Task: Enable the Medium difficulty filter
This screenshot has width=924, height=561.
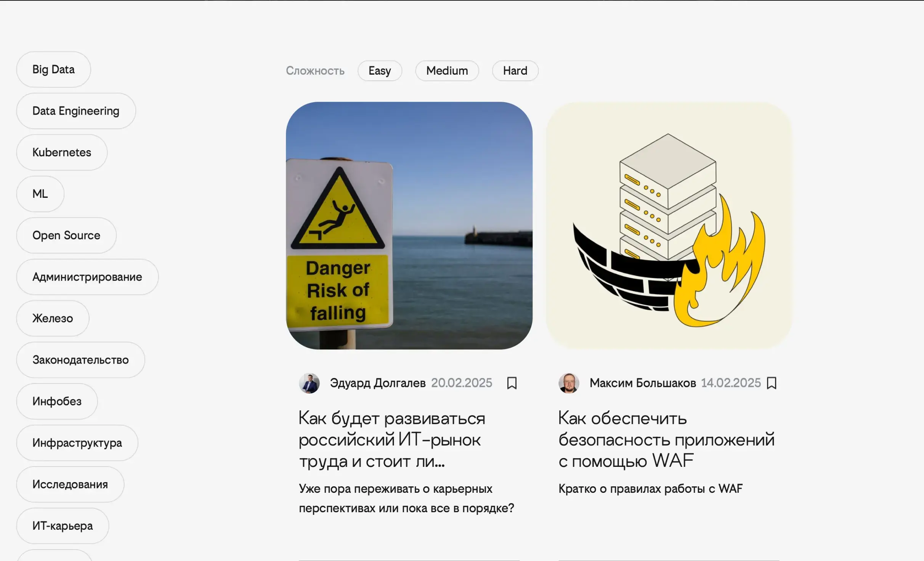Action: pyautogui.click(x=447, y=71)
